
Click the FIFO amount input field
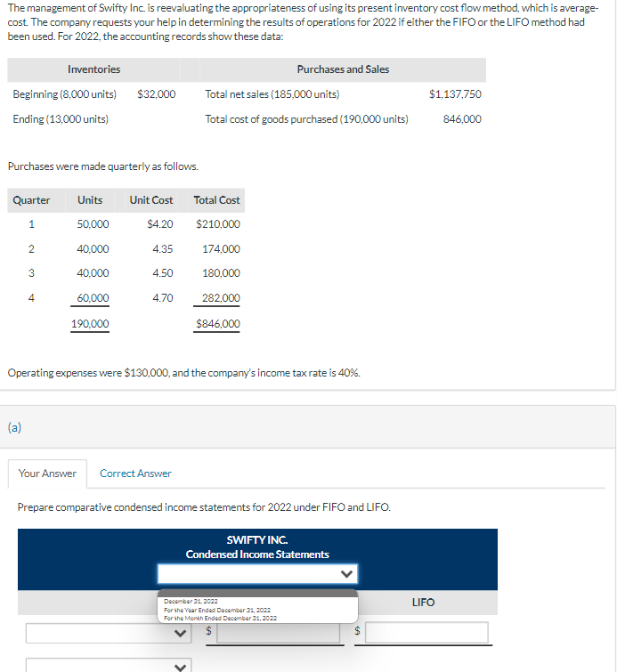tap(279, 633)
